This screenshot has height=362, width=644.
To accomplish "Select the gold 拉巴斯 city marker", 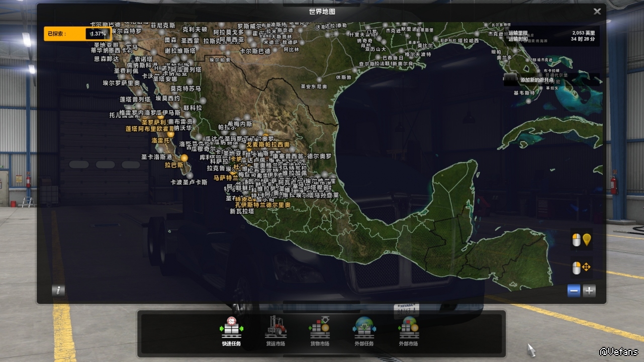I will point(184,158).
